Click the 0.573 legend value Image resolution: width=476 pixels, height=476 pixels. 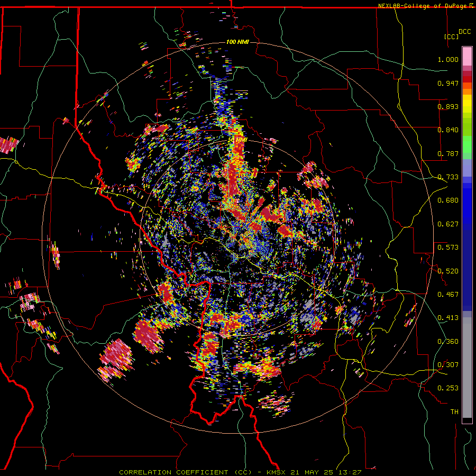[448, 248]
